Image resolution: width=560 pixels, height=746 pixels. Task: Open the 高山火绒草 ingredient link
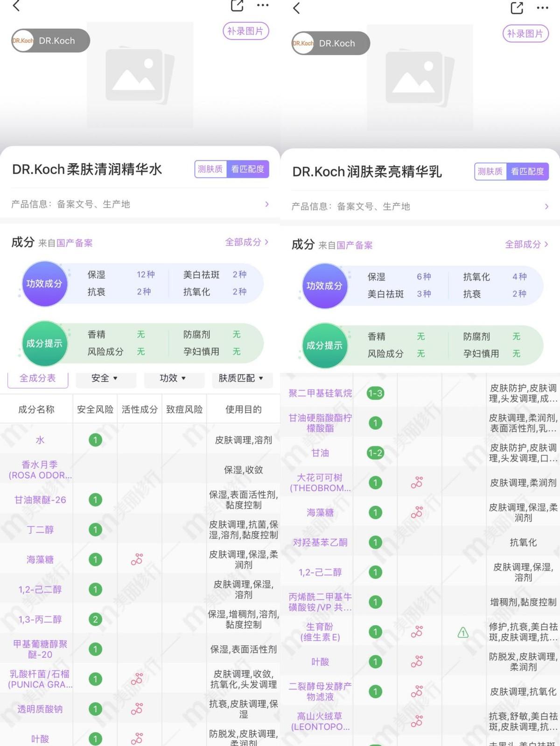tap(320, 721)
